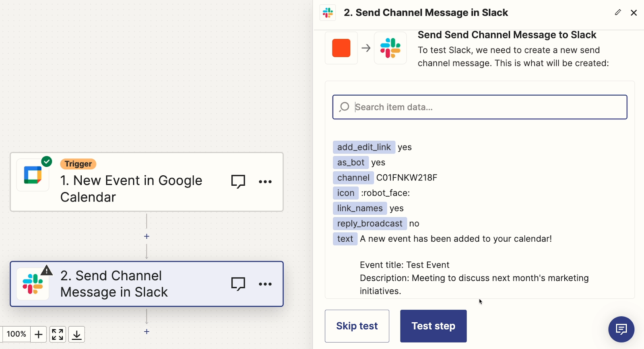Open comments on the Slack message step
The image size is (644, 349).
[x=238, y=284]
